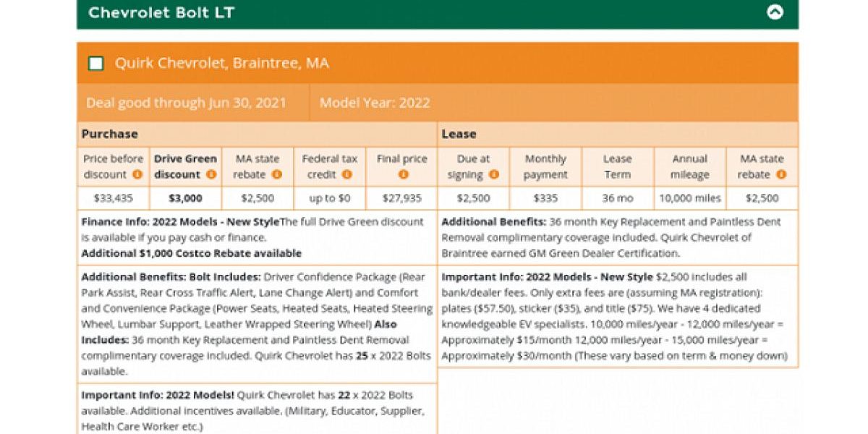Click Lease MA state rebate info icon
This screenshot has height=434, width=868.
[780, 174]
